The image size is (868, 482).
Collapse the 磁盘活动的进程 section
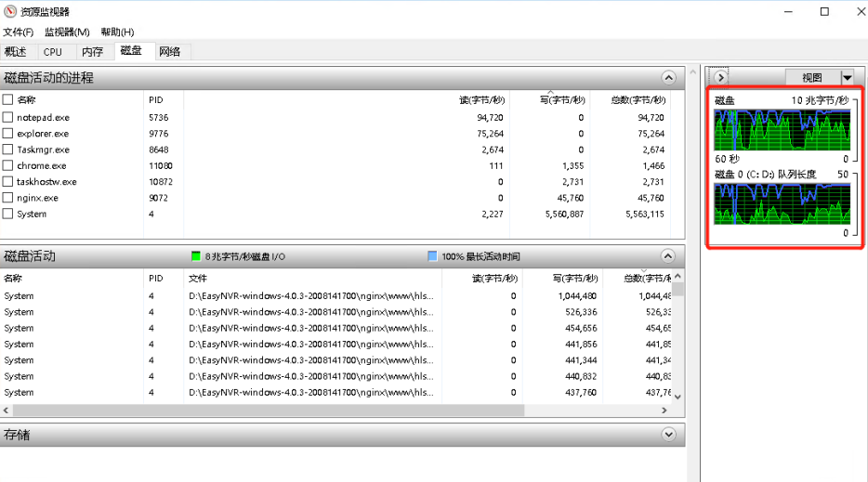(x=669, y=78)
